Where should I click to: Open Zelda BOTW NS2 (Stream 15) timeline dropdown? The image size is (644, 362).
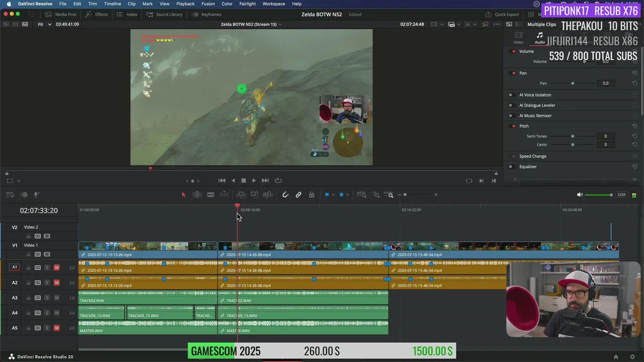(251, 24)
